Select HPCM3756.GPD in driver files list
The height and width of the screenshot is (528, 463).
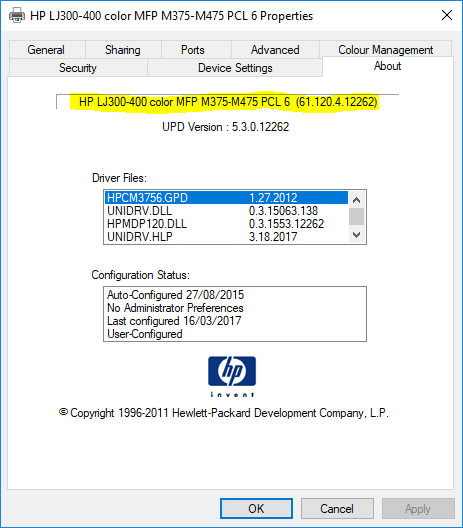click(226, 198)
